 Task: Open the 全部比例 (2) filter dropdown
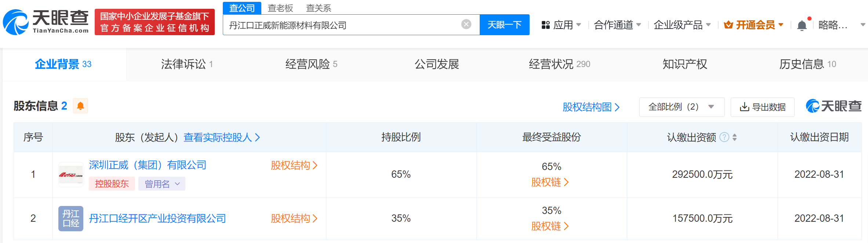click(x=682, y=107)
